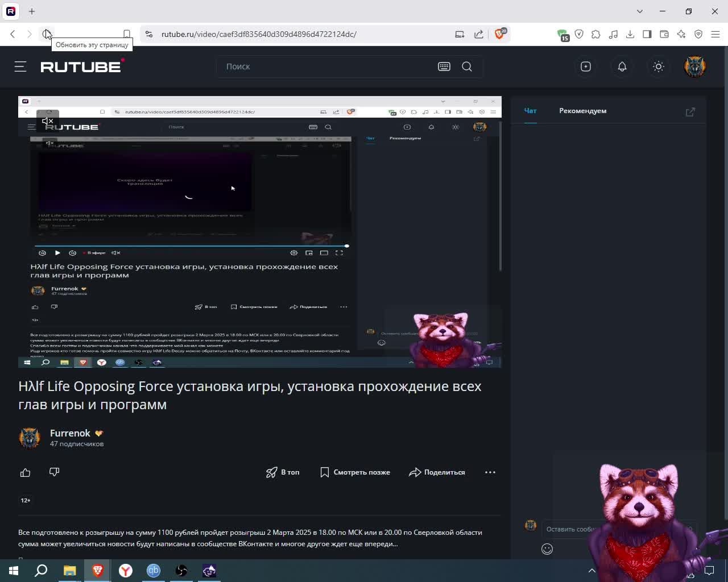Open Windows taskbar search
The image size is (728, 582).
[x=42, y=570]
